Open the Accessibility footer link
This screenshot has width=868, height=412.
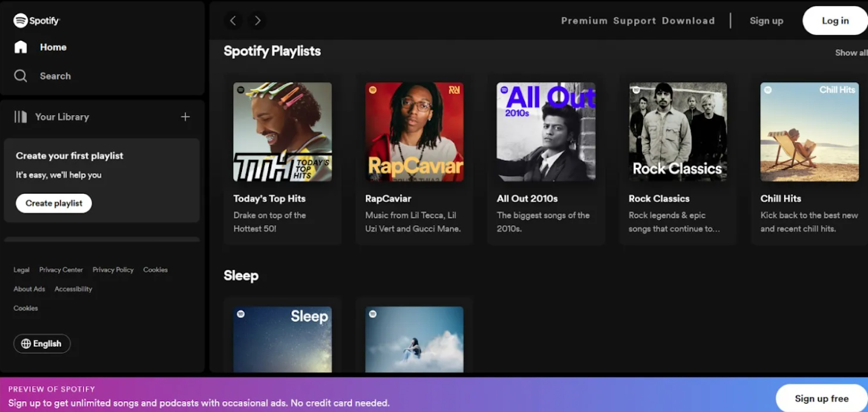(x=73, y=289)
